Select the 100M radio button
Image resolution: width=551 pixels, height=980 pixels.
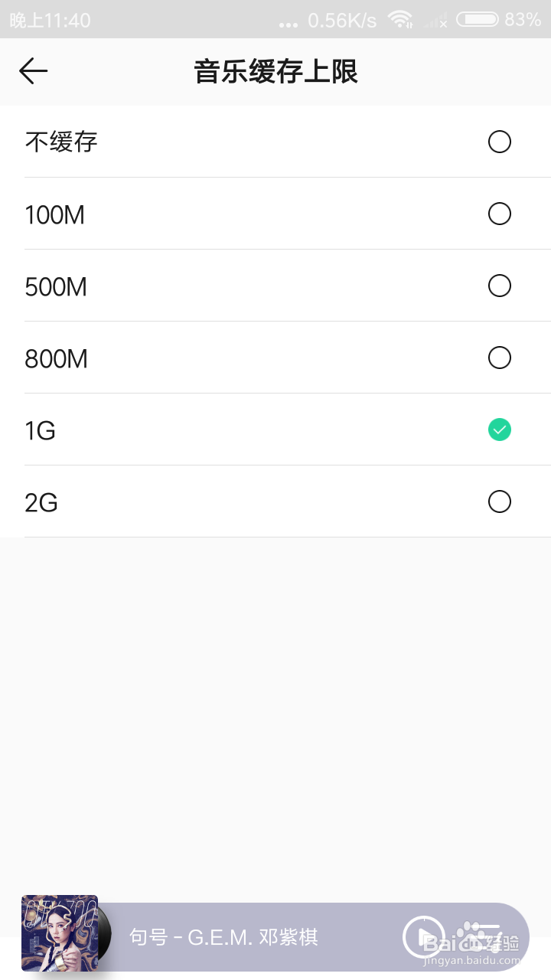(499, 214)
